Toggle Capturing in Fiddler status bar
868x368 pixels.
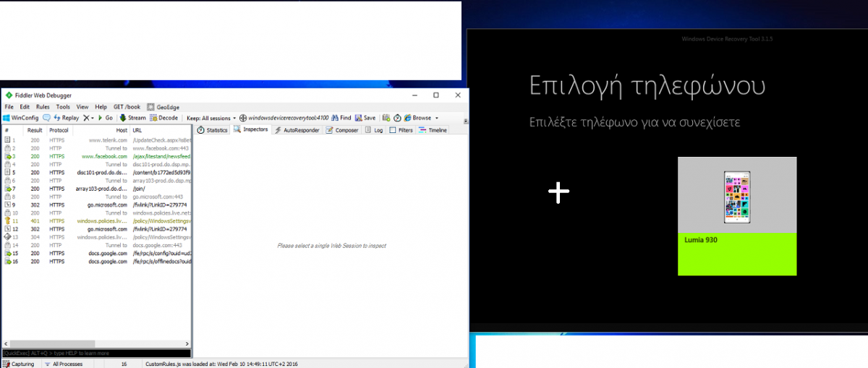pos(18,364)
